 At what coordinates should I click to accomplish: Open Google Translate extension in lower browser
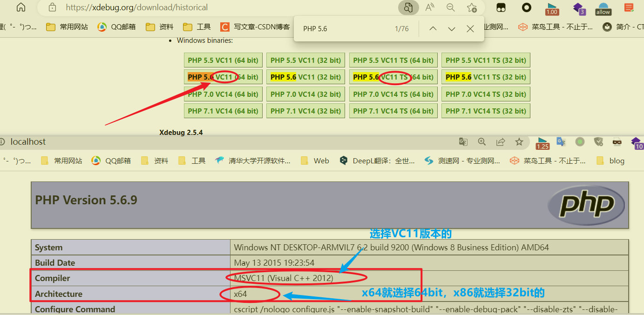tap(561, 142)
